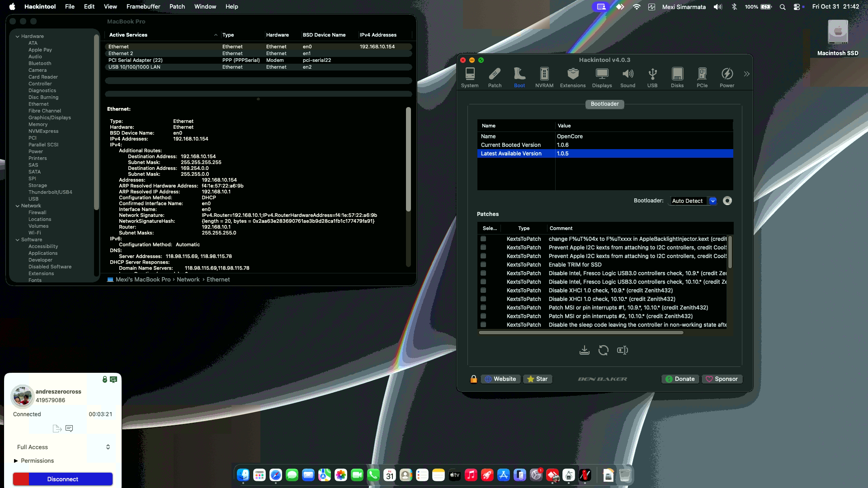Viewport: 868px width, 488px height.
Task: Open Finder from the Dock
Action: pyautogui.click(x=243, y=475)
